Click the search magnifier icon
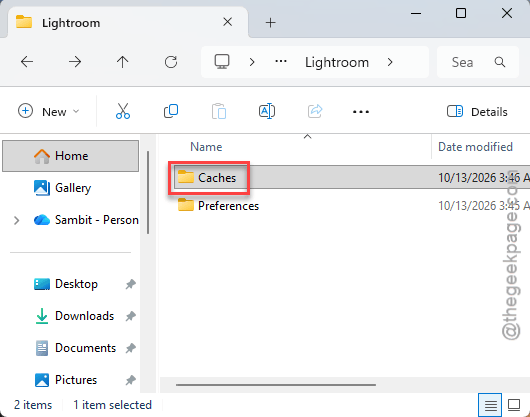 pos(500,62)
